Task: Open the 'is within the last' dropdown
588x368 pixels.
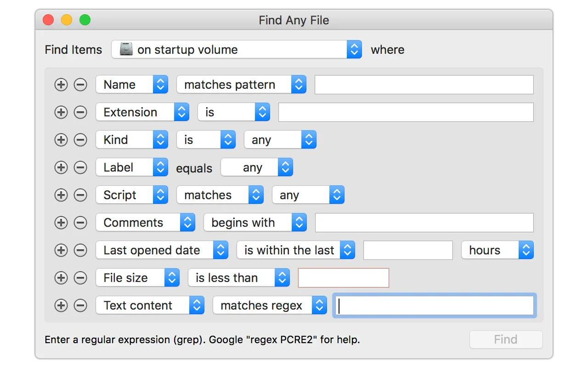Action: point(296,250)
